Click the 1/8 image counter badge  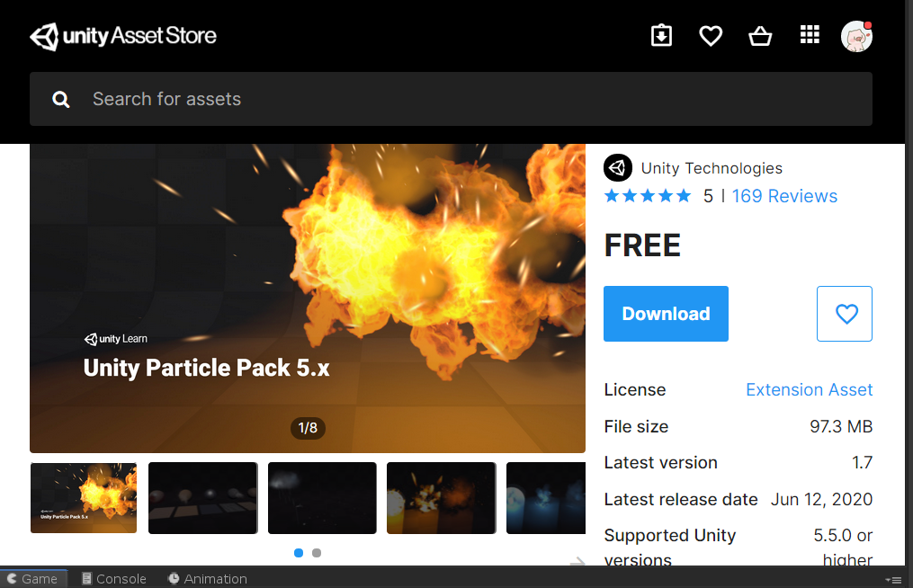tap(308, 428)
